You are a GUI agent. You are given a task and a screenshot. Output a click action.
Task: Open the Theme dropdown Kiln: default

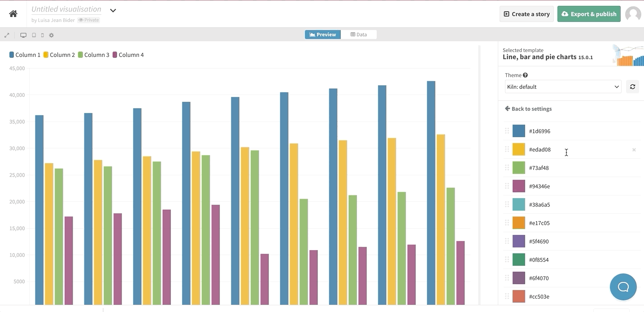(x=563, y=87)
